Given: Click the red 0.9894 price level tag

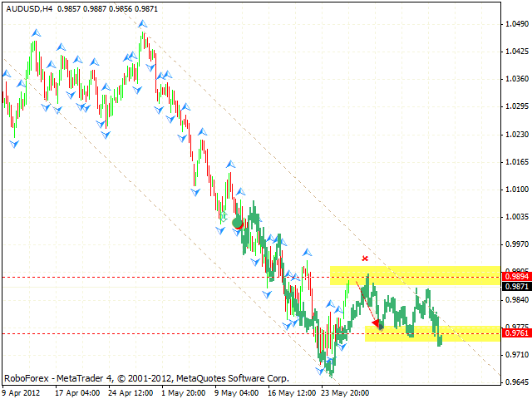Looking at the screenshot, I should pyautogui.click(x=517, y=277).
